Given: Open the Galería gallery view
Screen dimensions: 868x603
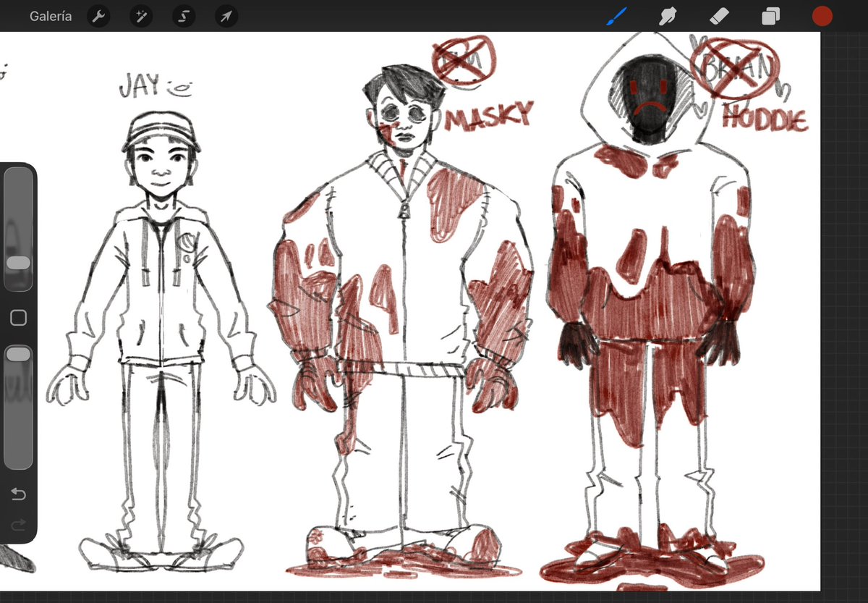Looking at the screenshot, I should coord(51,16).
